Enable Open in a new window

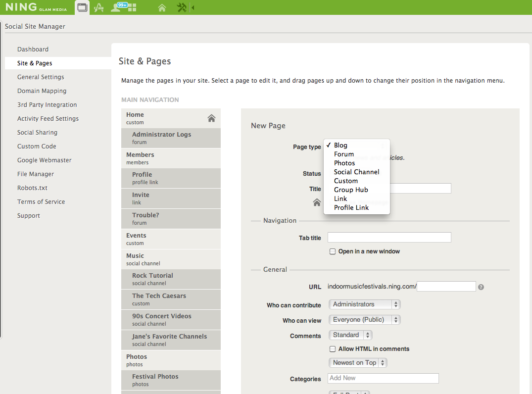[333, 251]
